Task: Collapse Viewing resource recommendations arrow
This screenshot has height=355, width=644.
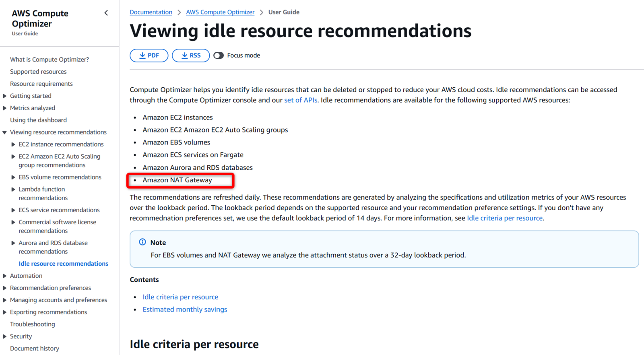Action: pyautogui.click(x=4, y=132)
